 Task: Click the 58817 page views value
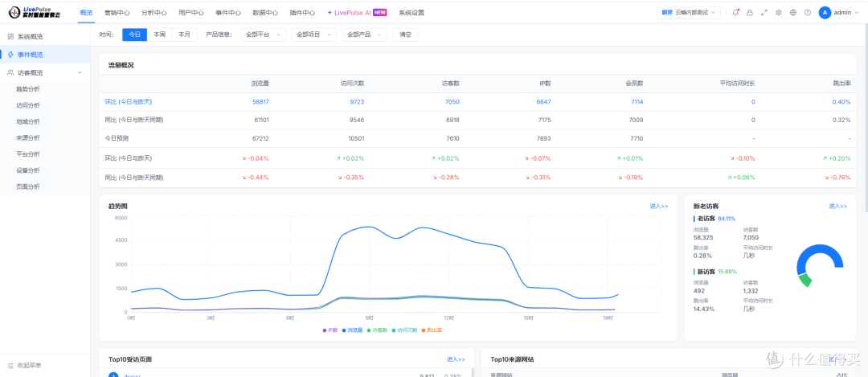click(x=260, y=102)
